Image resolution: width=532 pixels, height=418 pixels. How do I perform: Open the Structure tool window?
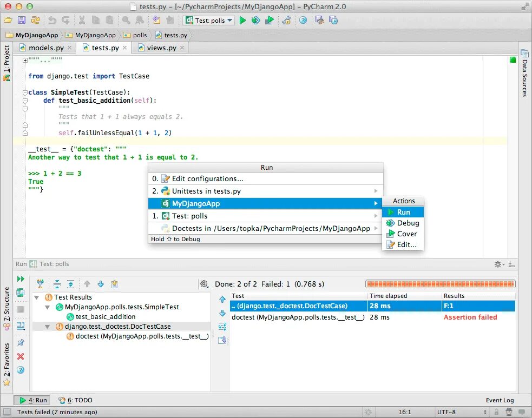coord(6,309)
